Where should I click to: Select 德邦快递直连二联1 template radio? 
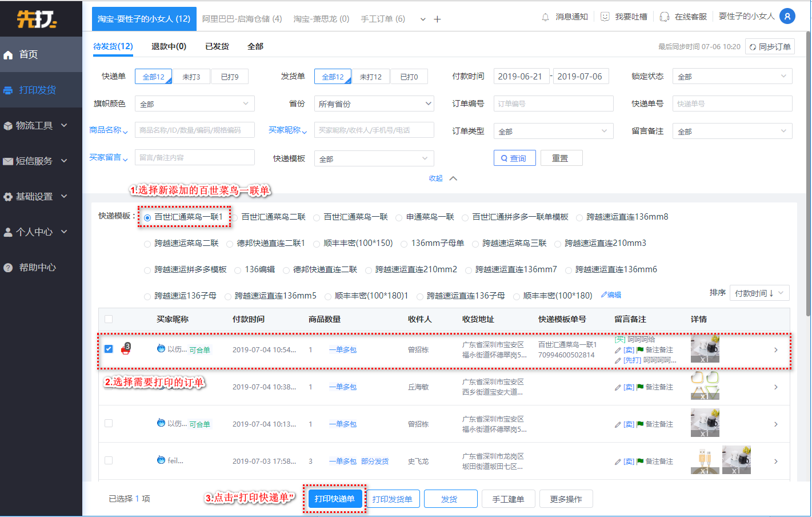pos(230,244)
